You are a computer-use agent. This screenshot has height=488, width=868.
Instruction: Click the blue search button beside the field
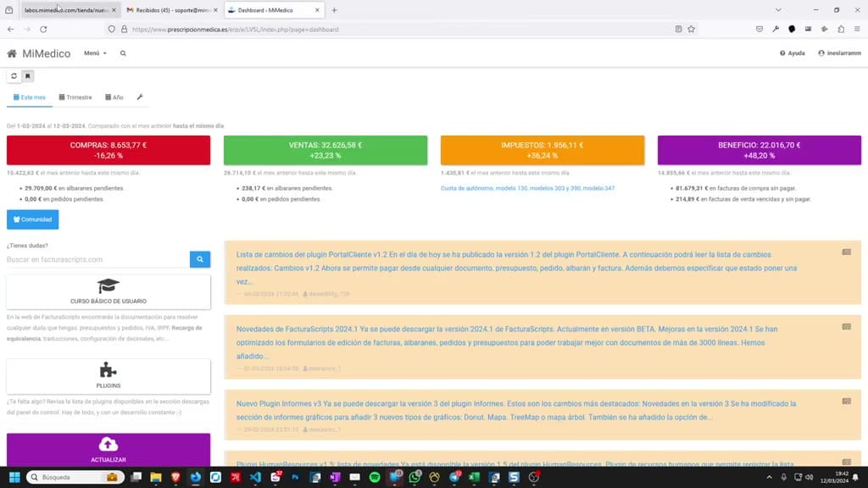pos(200,259)
